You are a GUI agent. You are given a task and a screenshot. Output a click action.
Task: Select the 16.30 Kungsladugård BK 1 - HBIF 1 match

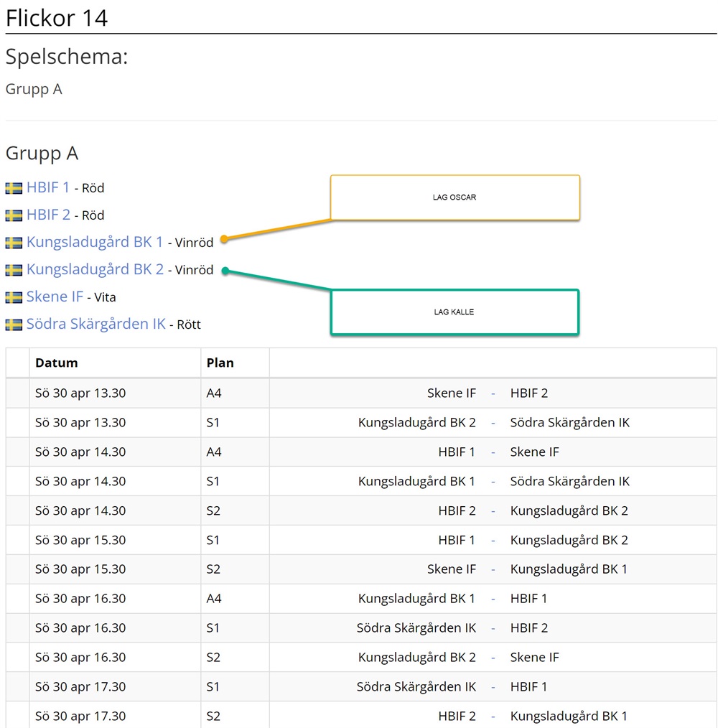click(x=361, y=599)
